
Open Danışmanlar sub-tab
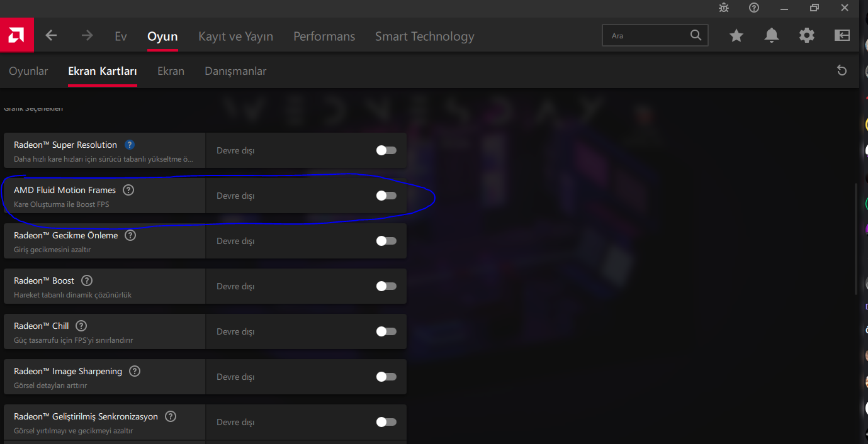click(235, 71)
